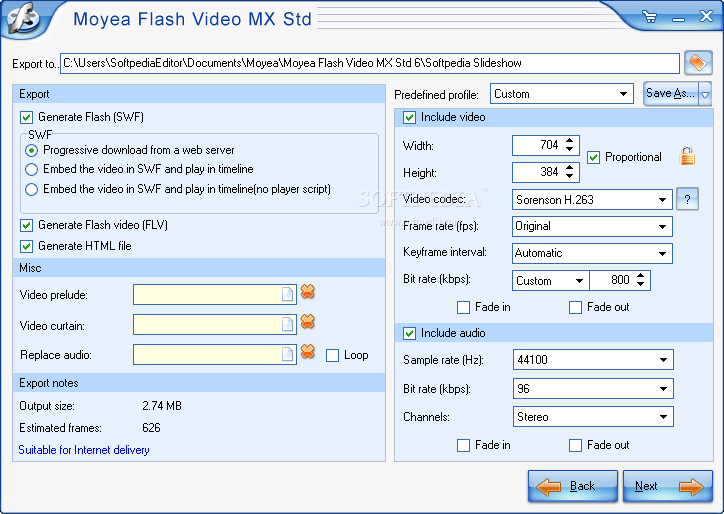Enable Loop for replace audio
The width and height of the screenshot is (724, 514).
[332, 355]
